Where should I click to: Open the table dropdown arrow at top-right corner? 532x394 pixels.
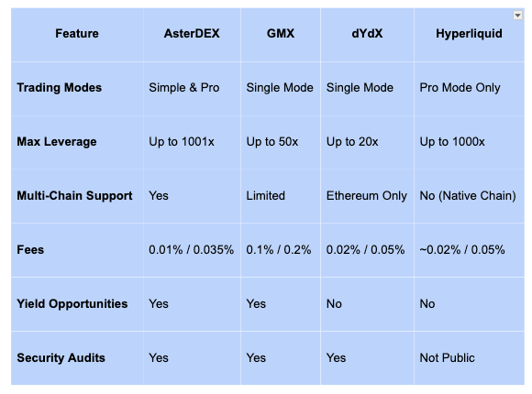tap(517, 16)
